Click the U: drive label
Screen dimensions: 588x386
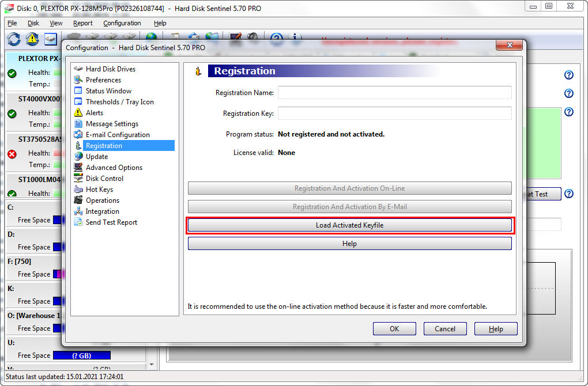coord(11,343)
